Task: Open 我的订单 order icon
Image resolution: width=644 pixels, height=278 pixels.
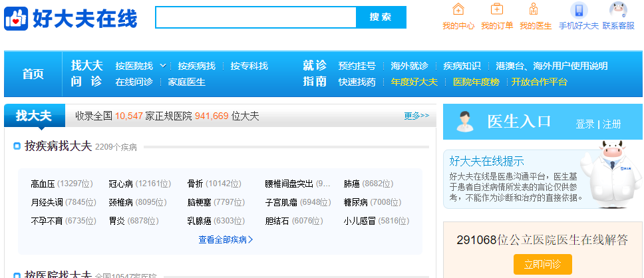Action: [496, 10]
